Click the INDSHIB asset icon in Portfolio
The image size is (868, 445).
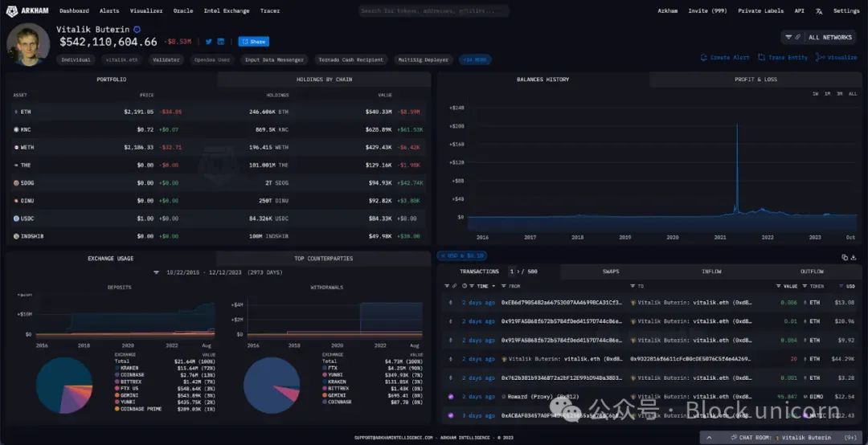pos(16,236)
